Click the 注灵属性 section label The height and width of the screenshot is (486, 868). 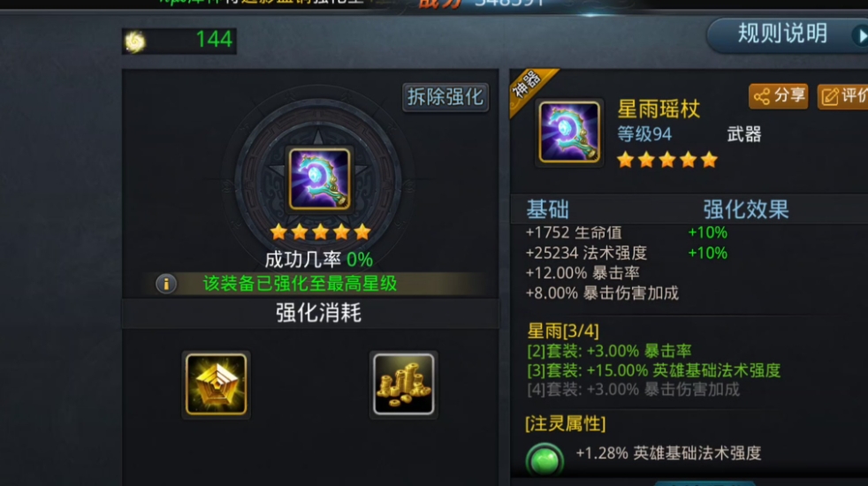coord(565,424)
